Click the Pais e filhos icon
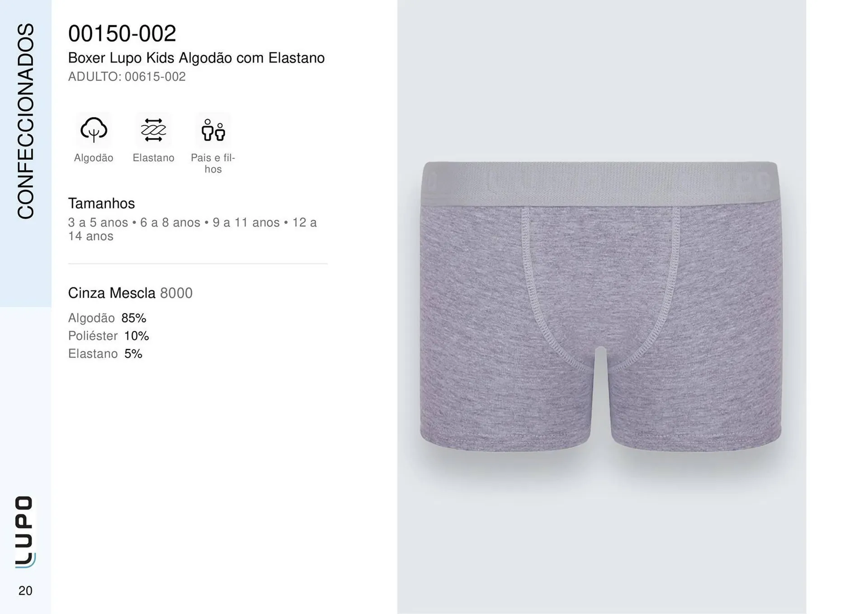Screen dimensions: 868x614 coord(213,130)
